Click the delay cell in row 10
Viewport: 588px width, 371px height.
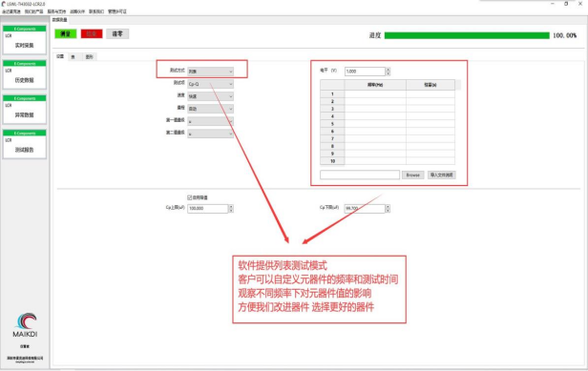click(x=430, y=161)
